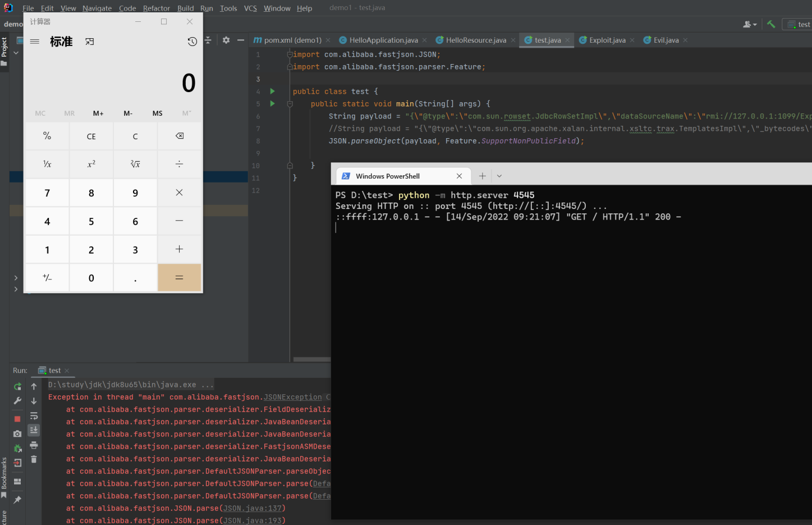Viewport: 812px width, 525px height.
Task: Click the red-arrow exit icon in Run panel
Action: 17,463
